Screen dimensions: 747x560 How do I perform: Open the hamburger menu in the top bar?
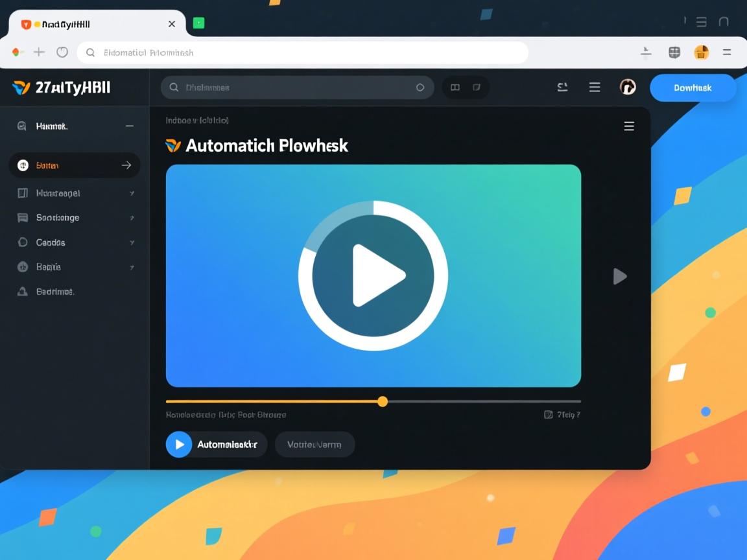coord(594,87)
